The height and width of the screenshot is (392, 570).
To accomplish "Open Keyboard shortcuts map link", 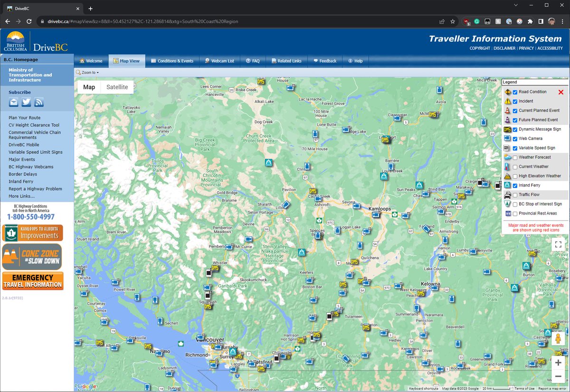I will (x=424, y=389).
